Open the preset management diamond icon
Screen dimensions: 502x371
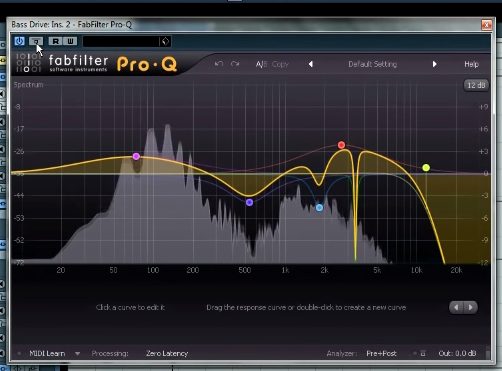click(x=165, y=41)
